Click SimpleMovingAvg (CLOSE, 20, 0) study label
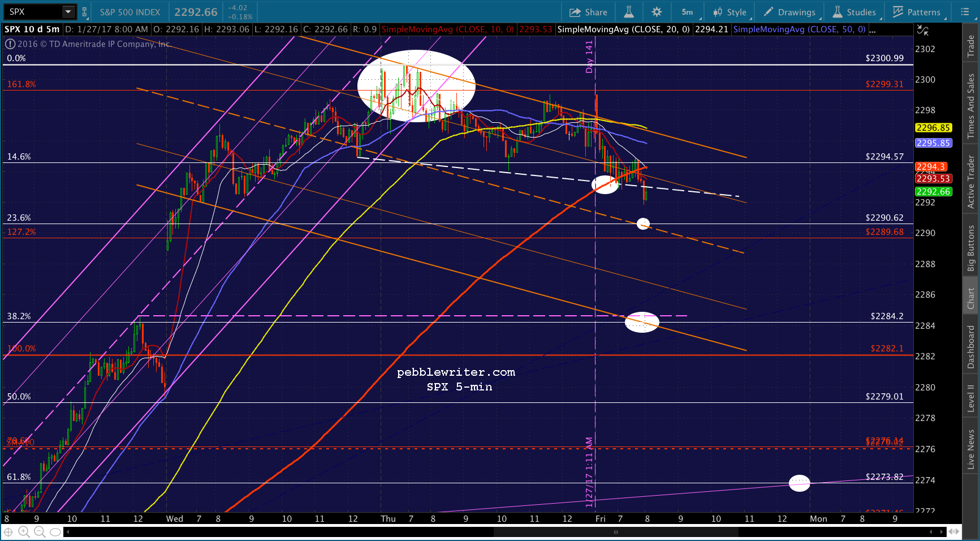 [623, 29]
